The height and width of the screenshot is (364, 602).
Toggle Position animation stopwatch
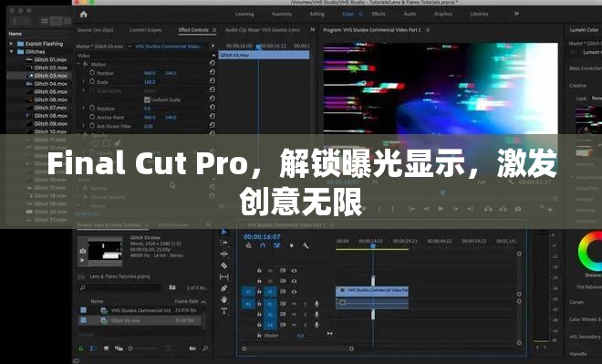[92, 73]
